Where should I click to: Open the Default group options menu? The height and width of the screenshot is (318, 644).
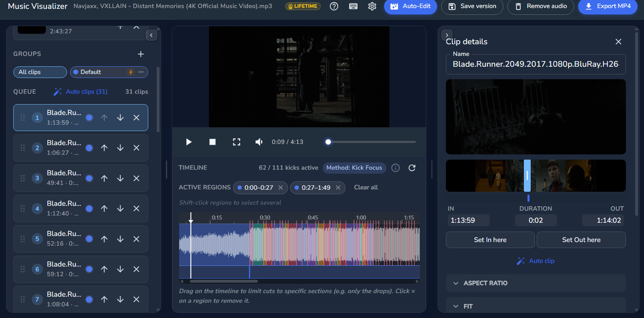(141, 72)
